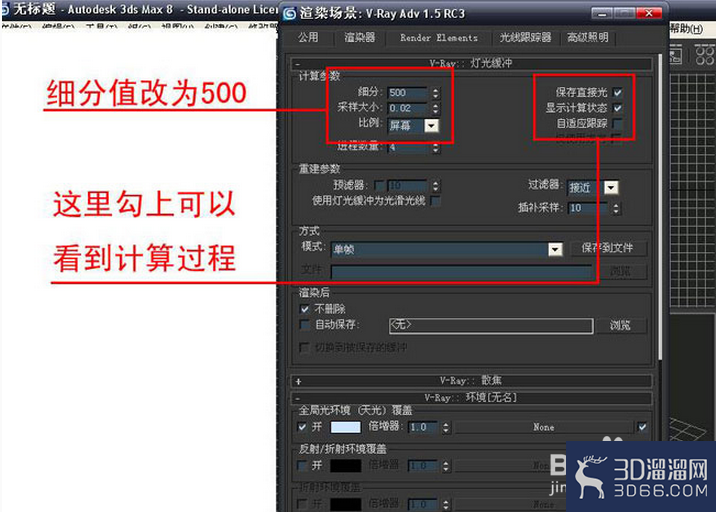This screenshot has width=716, height=512.
Task: Open the 光线跟踪器 tab
Action: [x=525, y=37]
